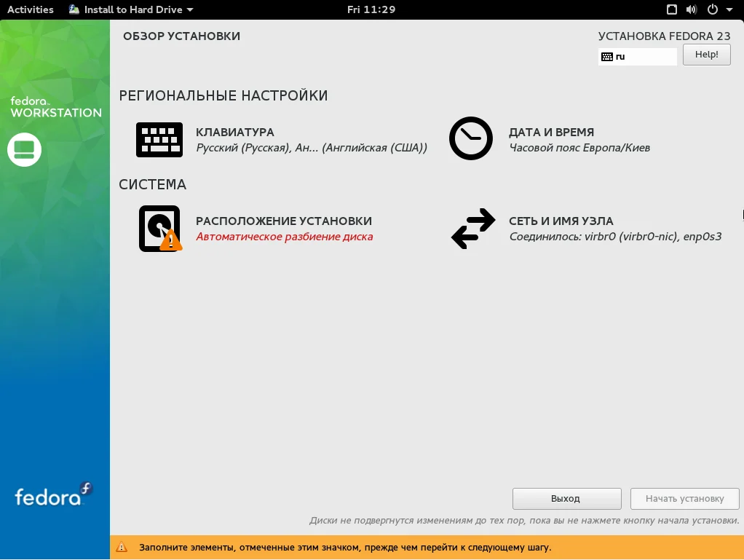
Task: Click the УСТАНОВКА FEDORA 23 title
Action: tap(664, 36)
